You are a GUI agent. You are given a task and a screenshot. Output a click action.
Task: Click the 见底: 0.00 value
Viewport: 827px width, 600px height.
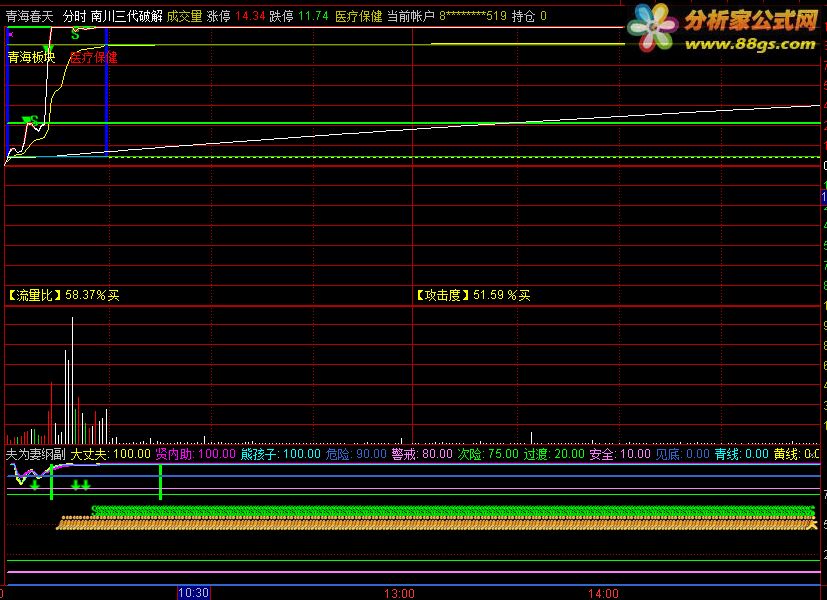pos(682,454)
